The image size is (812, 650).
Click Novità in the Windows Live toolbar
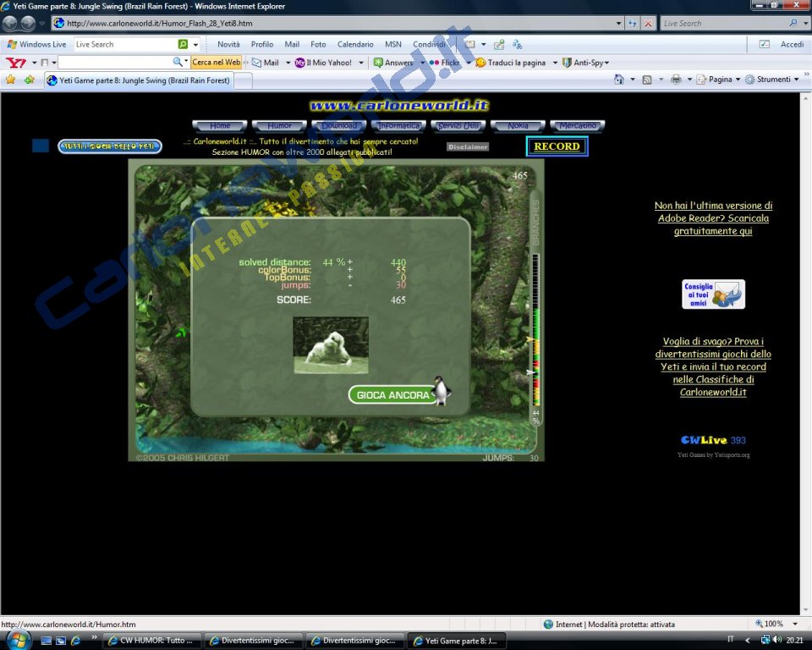[x=228, y=45]
